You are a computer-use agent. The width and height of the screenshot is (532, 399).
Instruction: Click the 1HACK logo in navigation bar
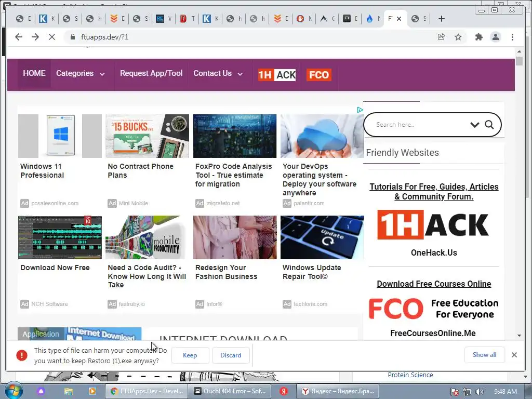point(277,75)
